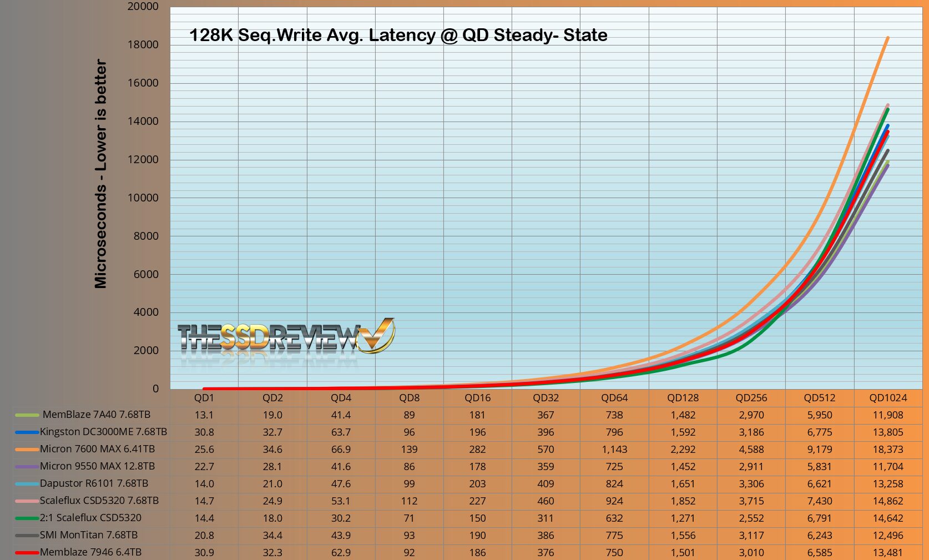Click the QD1 column header
This screenshot has height=560, width=929.
pos(204,398)
